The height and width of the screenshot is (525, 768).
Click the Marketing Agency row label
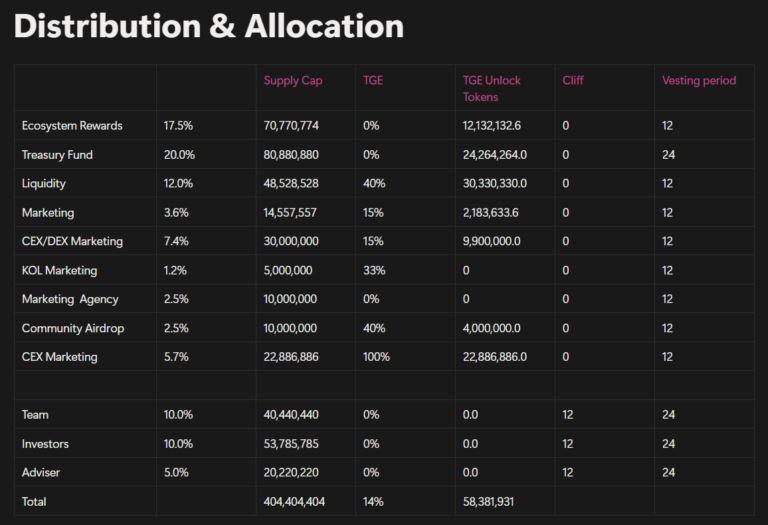70,299
